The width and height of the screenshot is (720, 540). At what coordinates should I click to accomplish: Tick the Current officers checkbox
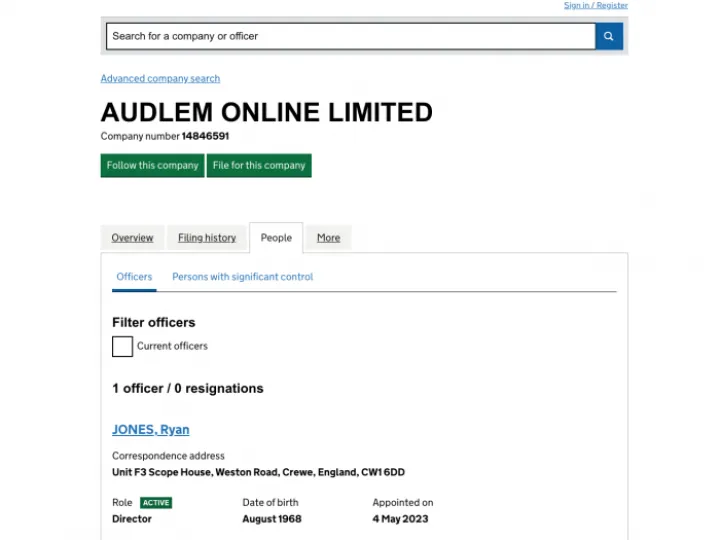tap(122, 346)
